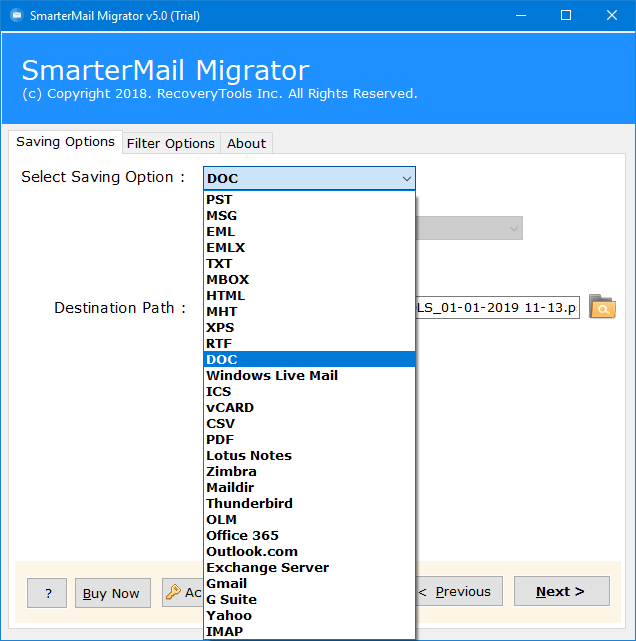Click the Buy Now button
This screenshot has height=641, width=636.
point(113,593)
